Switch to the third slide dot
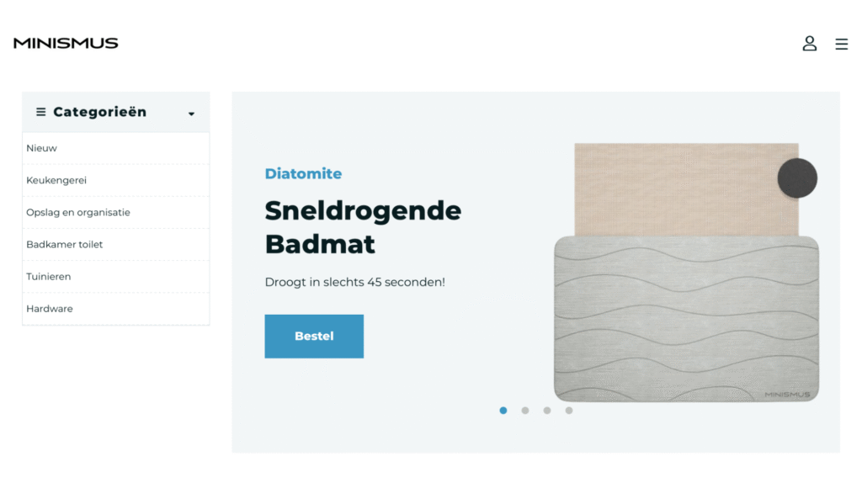This screenshot has width=862, height=504. point(547,411)
